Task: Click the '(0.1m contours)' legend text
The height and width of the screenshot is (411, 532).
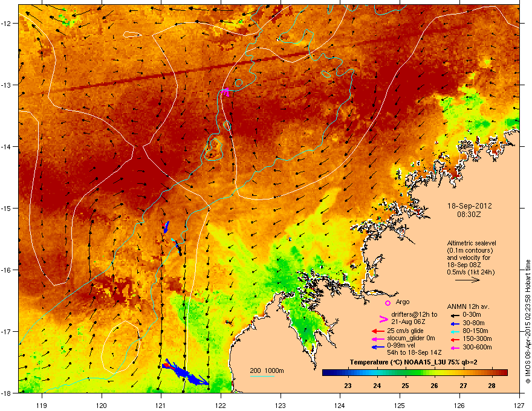Action: (x=470, y=251)
